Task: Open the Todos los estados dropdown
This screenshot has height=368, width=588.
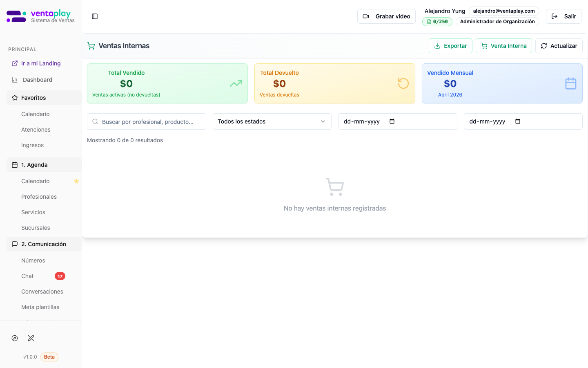Action: (x=272, y=121)
